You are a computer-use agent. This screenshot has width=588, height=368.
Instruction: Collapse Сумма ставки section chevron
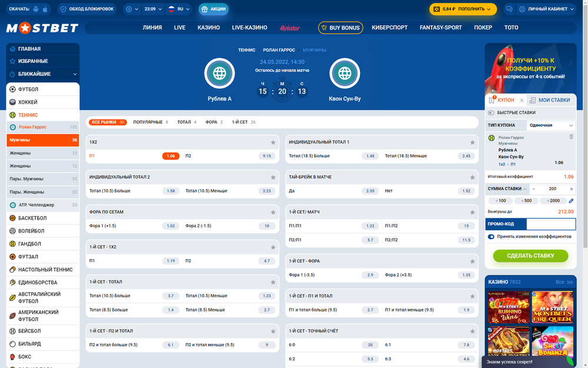click(x=525, y=189)
